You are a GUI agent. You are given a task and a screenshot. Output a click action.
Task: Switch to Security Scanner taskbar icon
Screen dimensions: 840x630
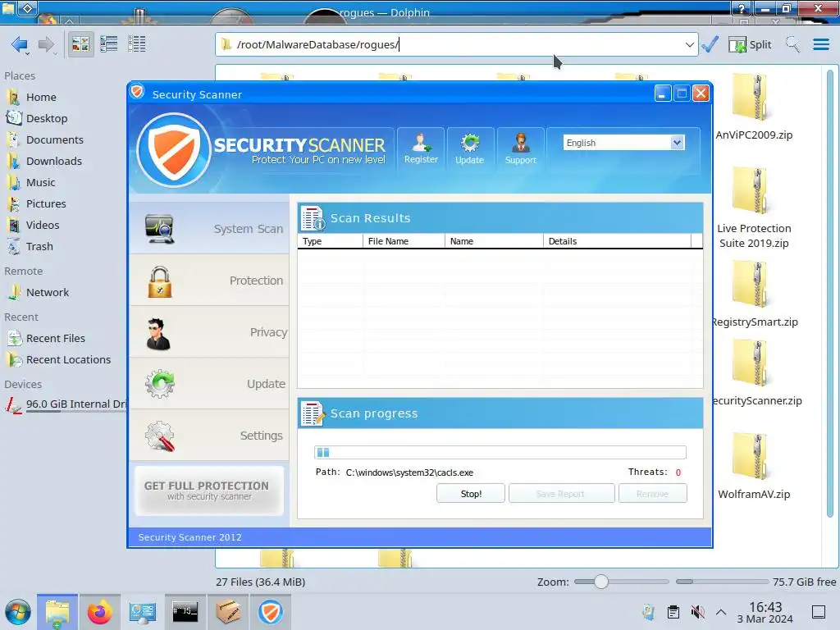tap(271, 612)
